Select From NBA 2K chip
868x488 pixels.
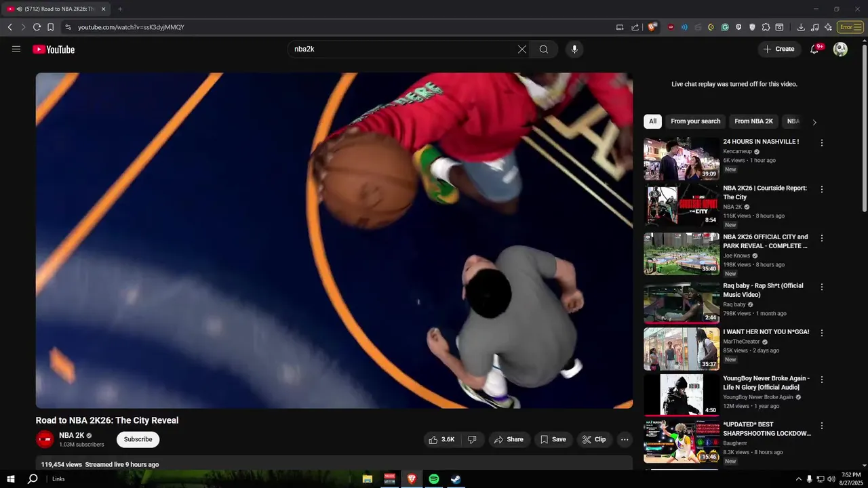[753, 121]
